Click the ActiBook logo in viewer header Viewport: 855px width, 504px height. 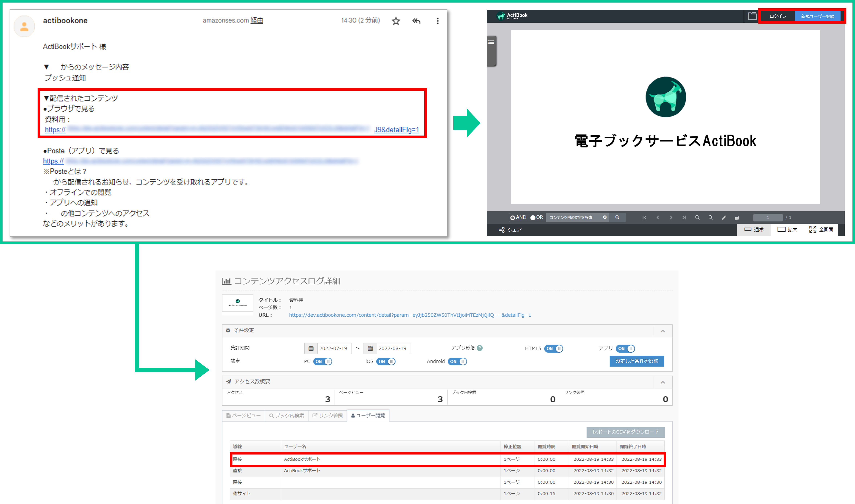(x=512, y=16)
